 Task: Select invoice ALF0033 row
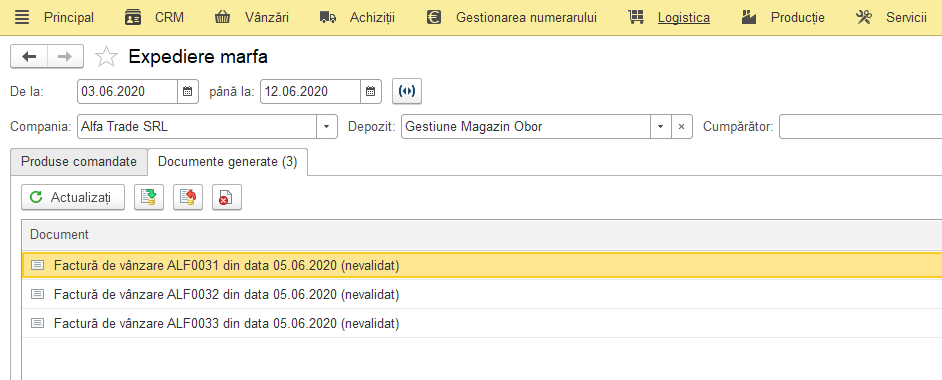[x=482, y=323]
